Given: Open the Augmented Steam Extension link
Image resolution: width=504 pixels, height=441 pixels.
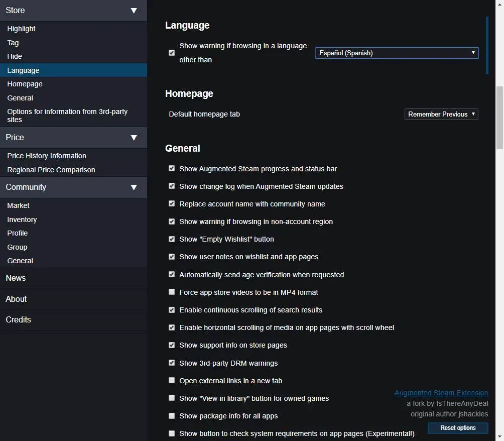Looking at the screenshot, I should point(441,393).
